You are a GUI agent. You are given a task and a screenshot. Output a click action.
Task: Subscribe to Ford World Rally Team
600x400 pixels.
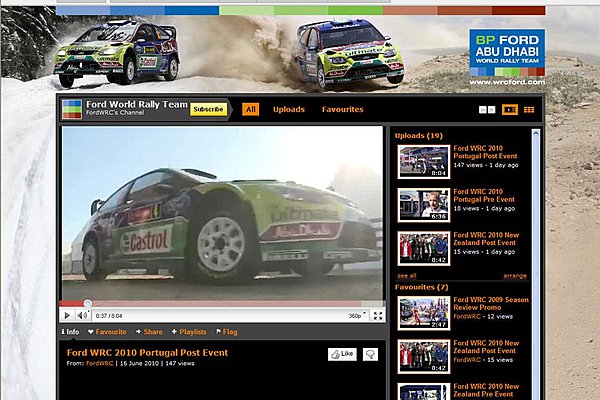point(208,109)
